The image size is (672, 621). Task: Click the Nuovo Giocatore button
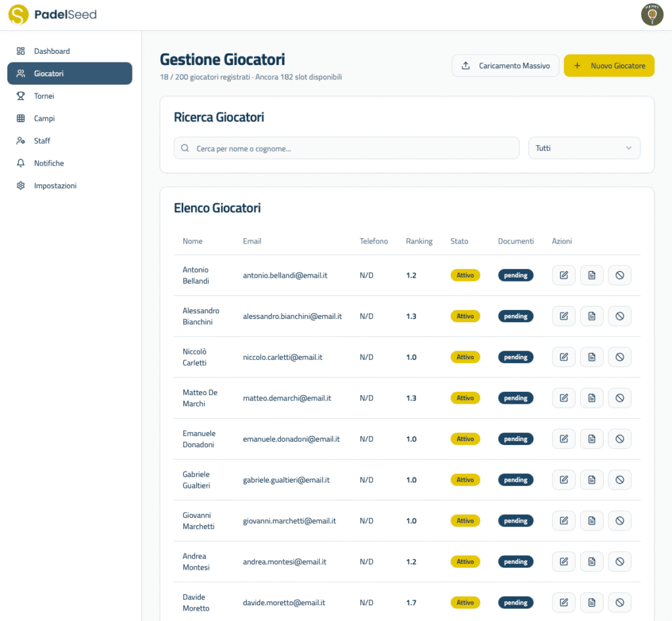pos(608,66)
